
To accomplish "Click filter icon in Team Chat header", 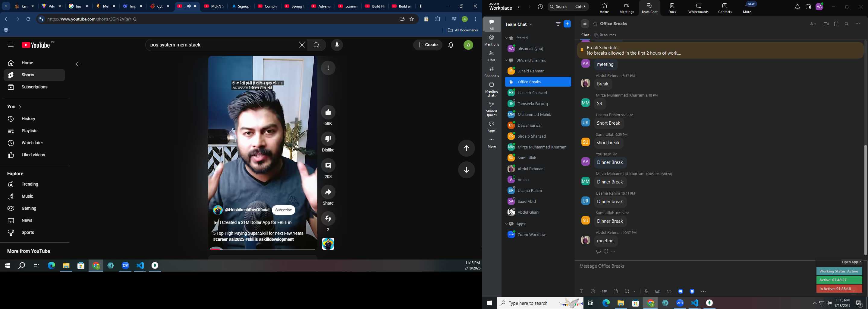I will [558, 24].
